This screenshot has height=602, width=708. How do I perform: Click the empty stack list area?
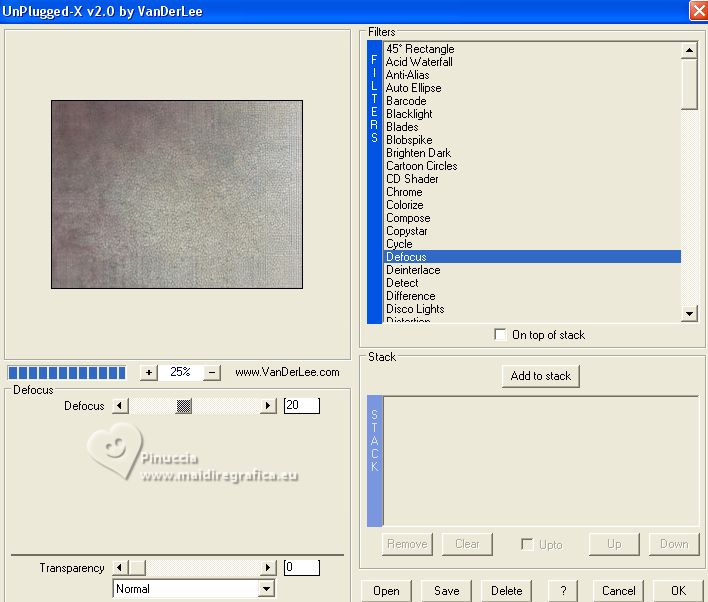point(540,461)
